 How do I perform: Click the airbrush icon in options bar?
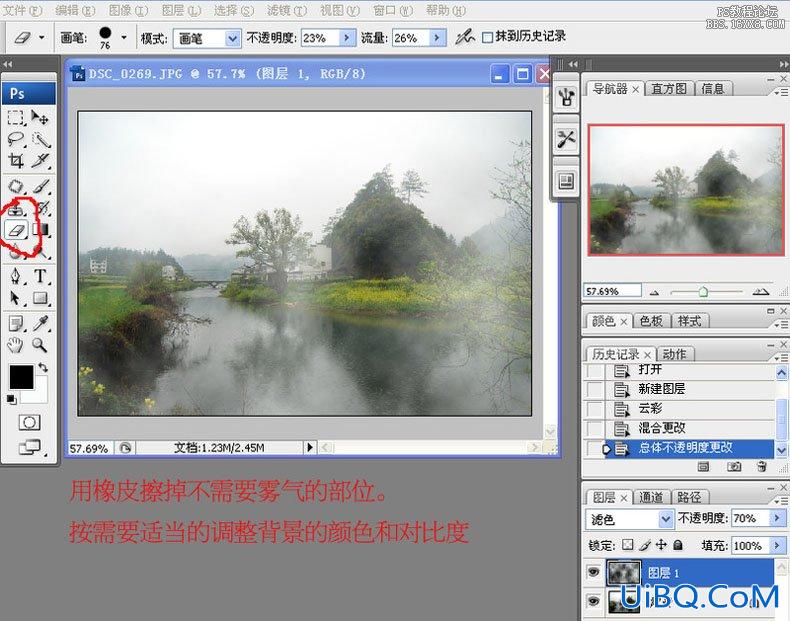coord(465,37)
